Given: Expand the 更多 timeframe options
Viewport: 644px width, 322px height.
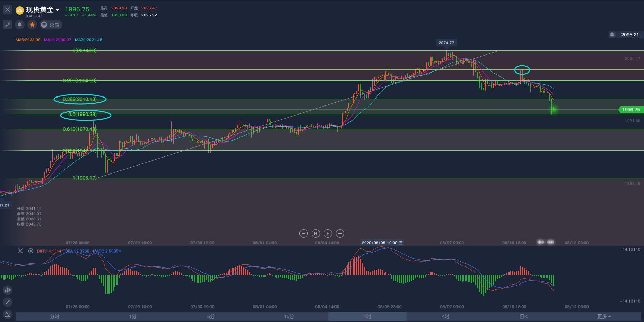Looking at the screenshot, I should (x=604, y=316).
